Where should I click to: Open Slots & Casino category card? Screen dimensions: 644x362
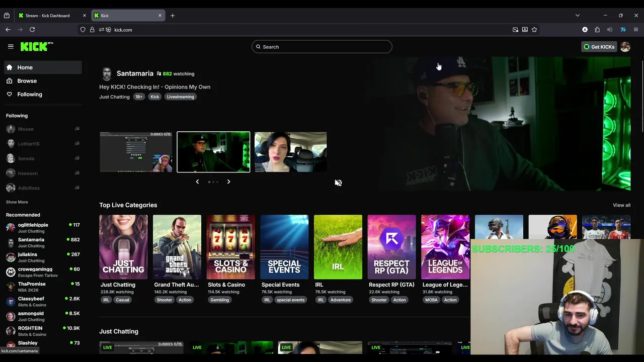(230, 247)
